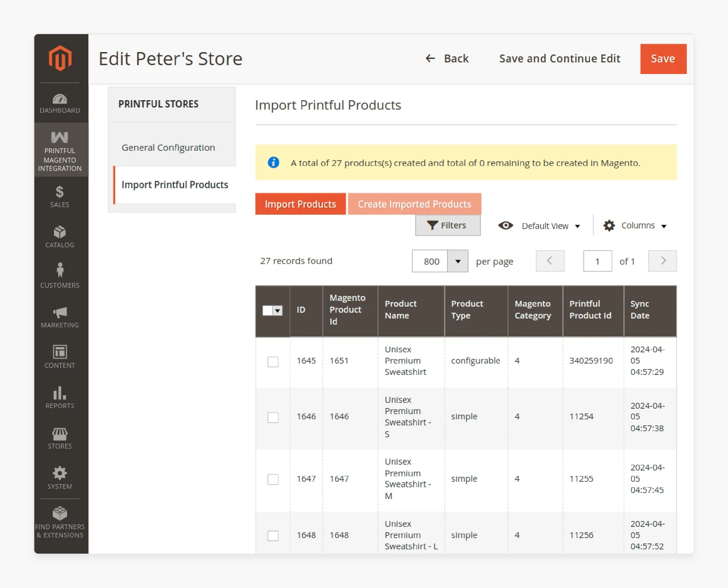
Task: Sort by Magento Category column header
Action: pyautogui.click(x=535, y=311)
